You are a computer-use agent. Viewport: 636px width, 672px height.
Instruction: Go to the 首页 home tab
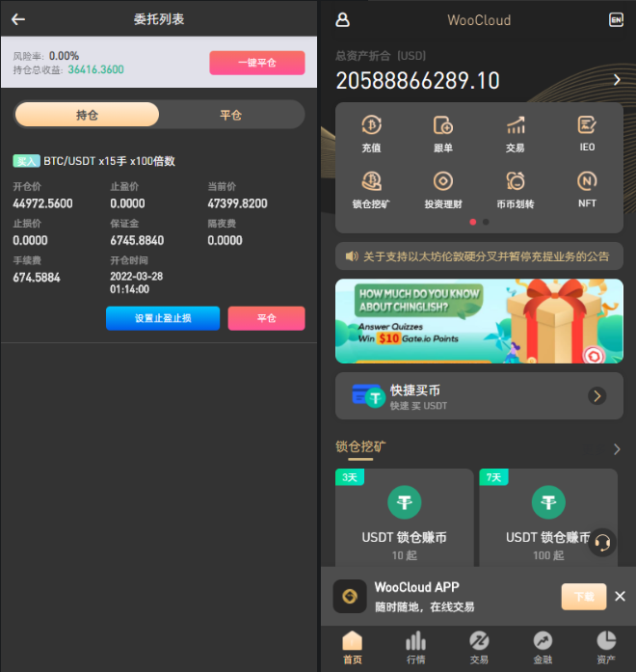pos(353,648)
